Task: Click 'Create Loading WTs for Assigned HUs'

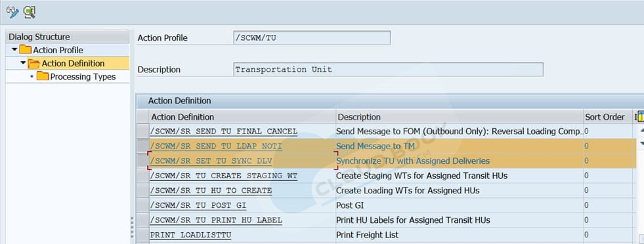Action: (x=408, y=191)
